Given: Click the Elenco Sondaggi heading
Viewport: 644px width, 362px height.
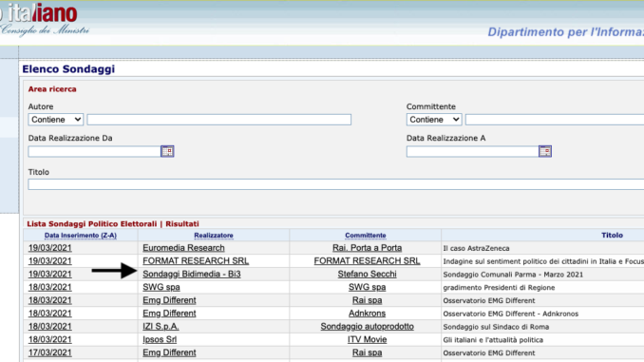Looking at the screenshot, I should pos(68,69).
